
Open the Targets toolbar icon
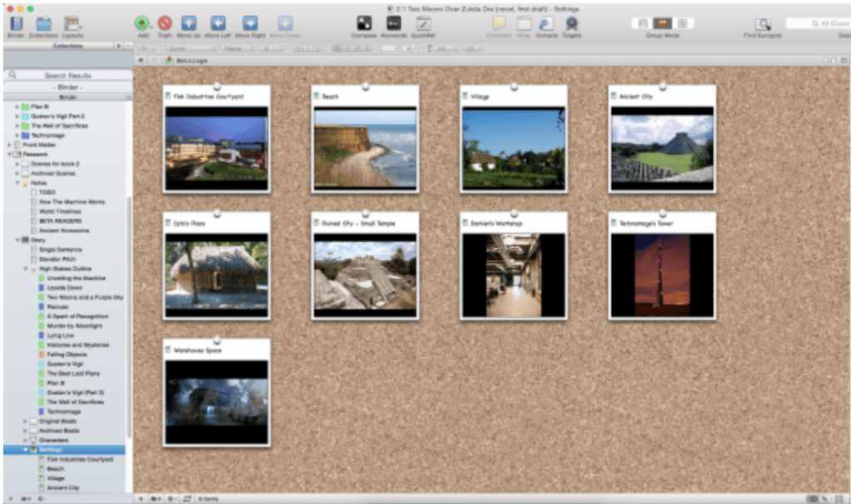coord(572,23)
